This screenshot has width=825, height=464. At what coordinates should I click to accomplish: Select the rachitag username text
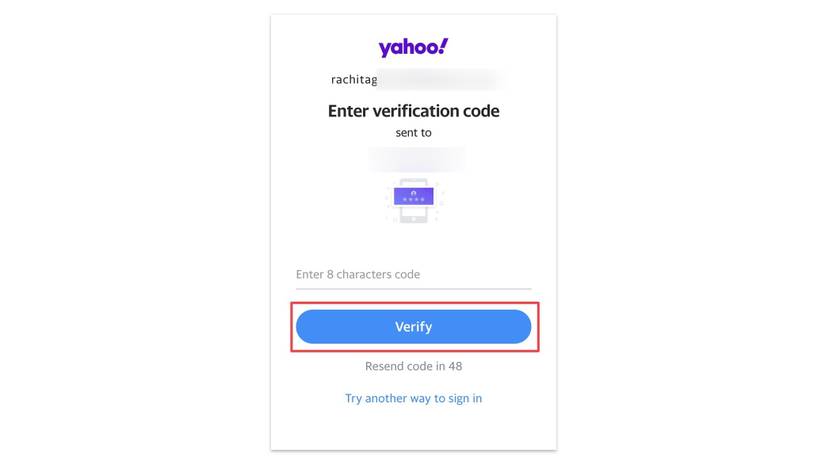pos(354,80)
